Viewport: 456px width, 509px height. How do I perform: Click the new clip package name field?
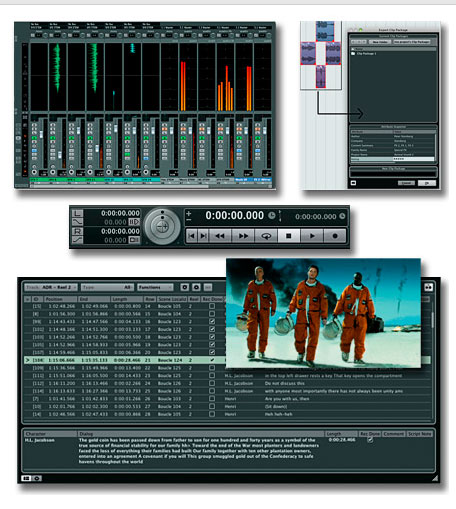393,174
